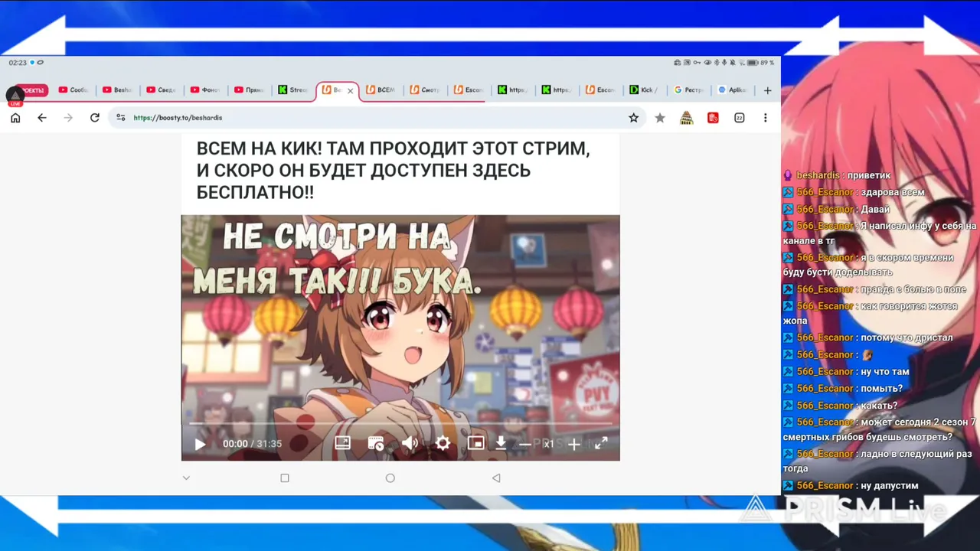Click the video progress bar

[x=400, y=423]
